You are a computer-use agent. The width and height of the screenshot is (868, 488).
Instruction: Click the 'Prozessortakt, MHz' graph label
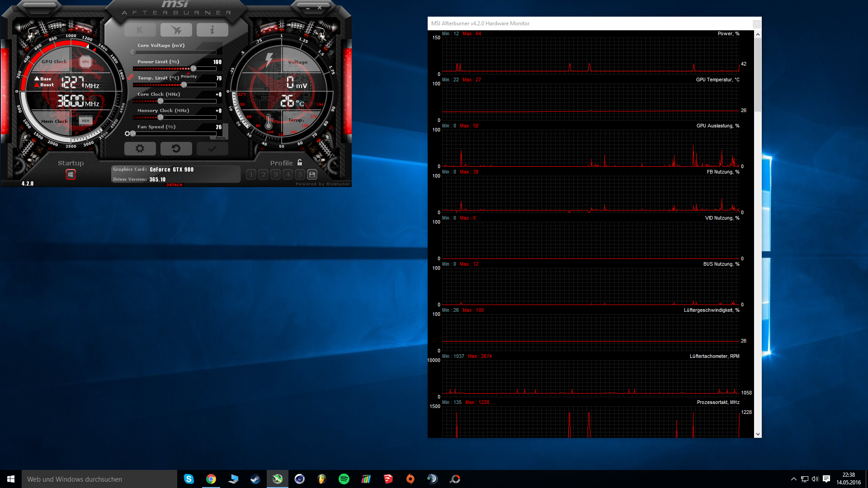[718, 403]
